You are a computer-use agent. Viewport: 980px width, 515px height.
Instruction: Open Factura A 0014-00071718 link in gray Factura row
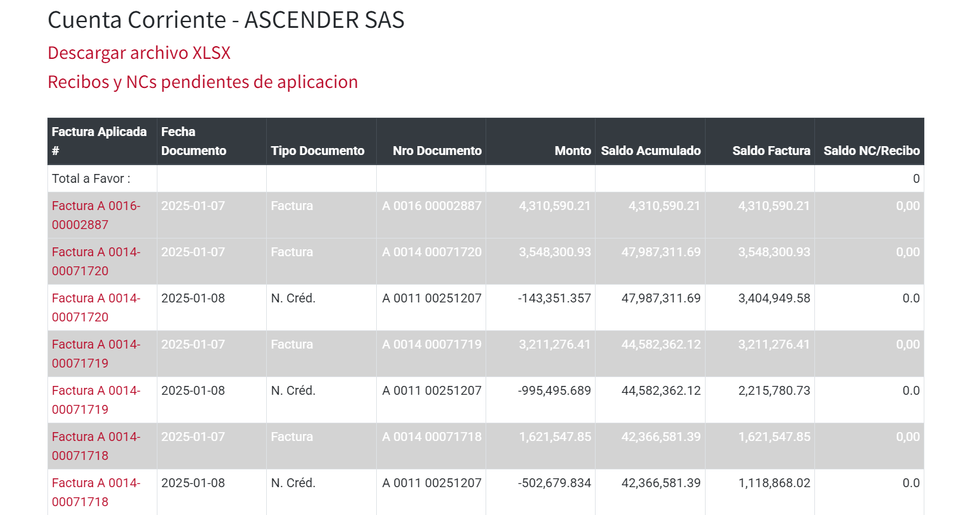tap(95, 446)
